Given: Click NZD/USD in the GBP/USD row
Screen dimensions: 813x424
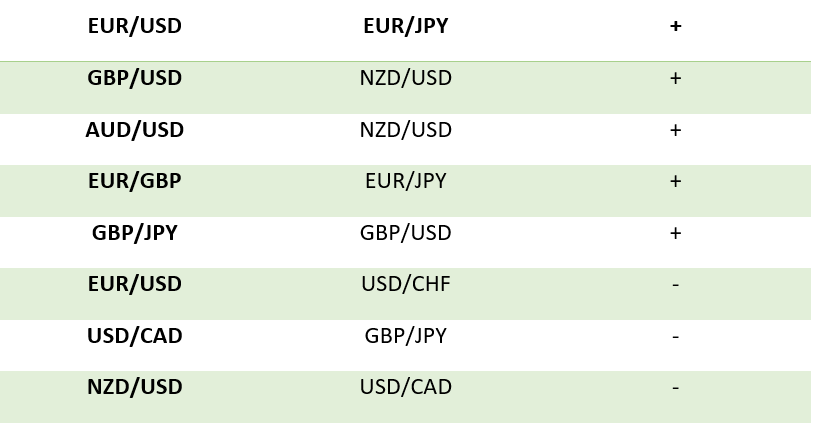Looking at the screenshot, I should [405, 78].
